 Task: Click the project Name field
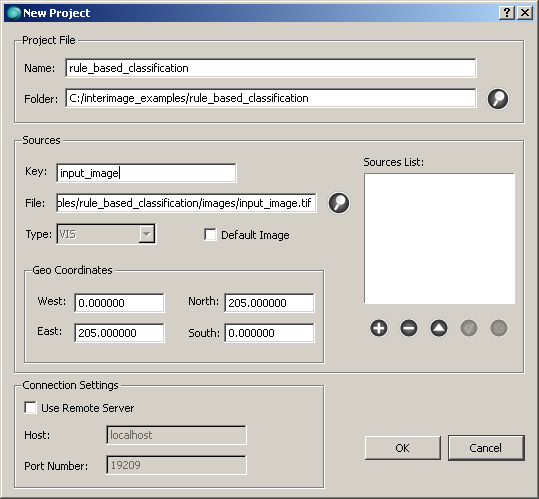point(271,68)
